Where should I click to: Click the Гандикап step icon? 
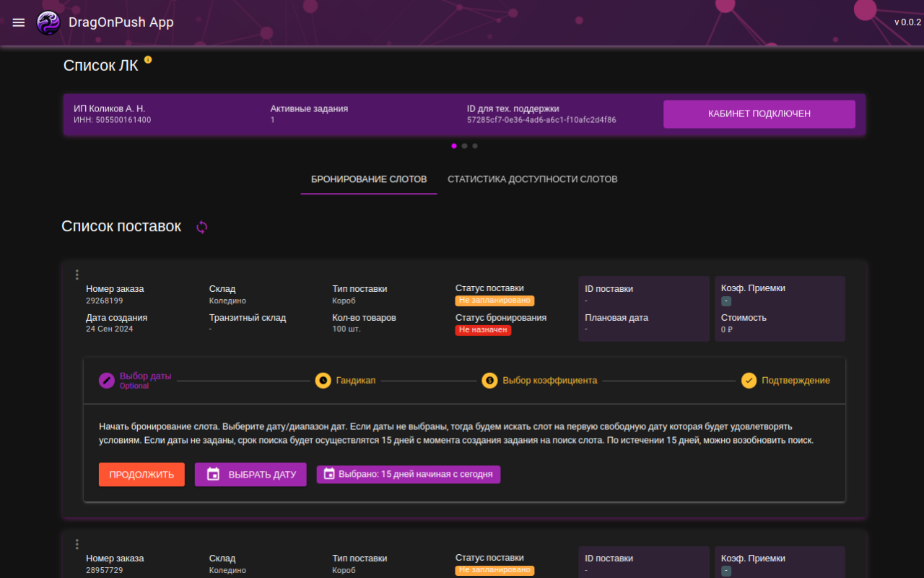[x=323, y=381]
